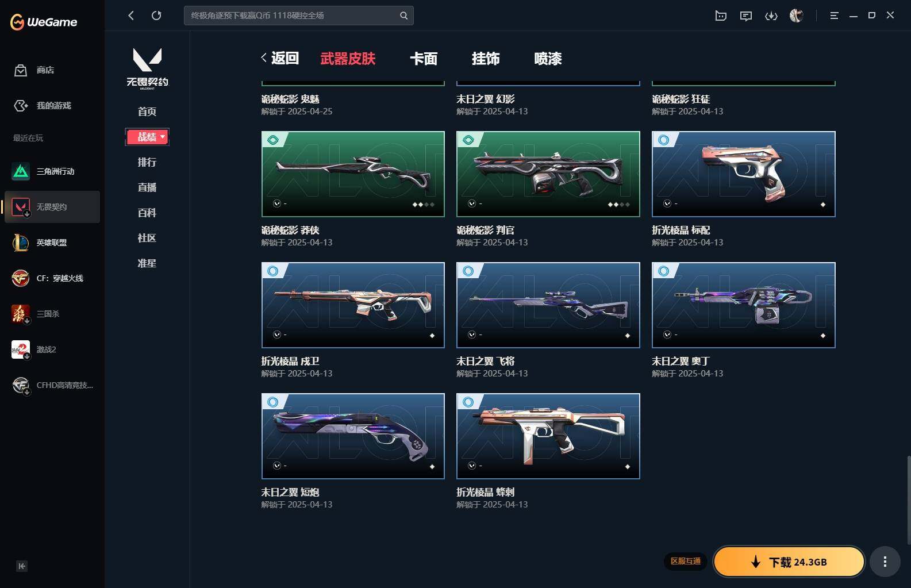
Task: Select the 英雄联盟 game
Action: (52, 243)
